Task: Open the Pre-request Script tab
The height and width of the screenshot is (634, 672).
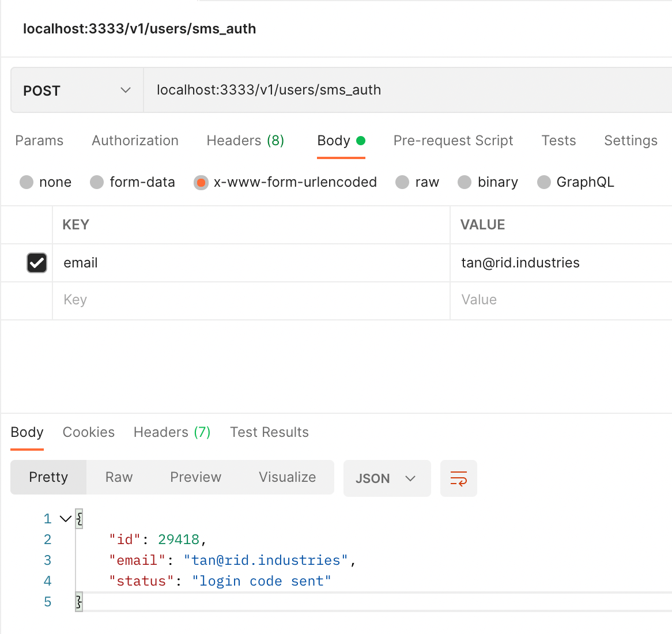Action: pyautogui.click(x=453, y=141)
